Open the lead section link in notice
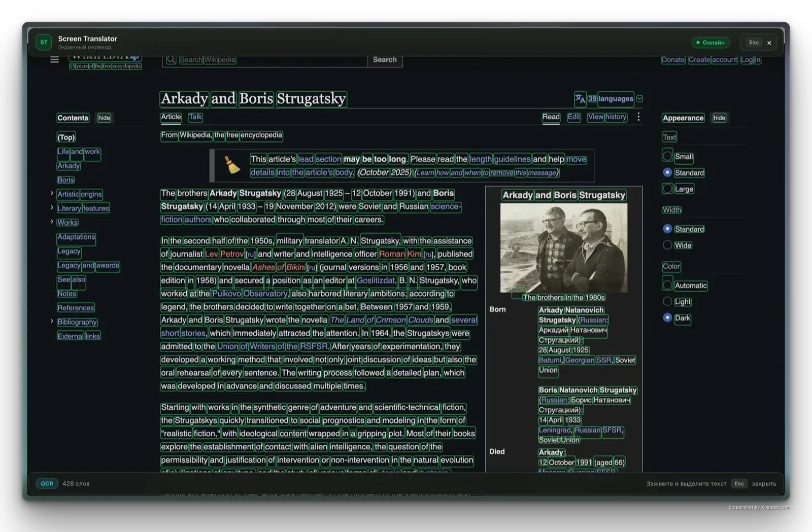 [x=319, y=159]
